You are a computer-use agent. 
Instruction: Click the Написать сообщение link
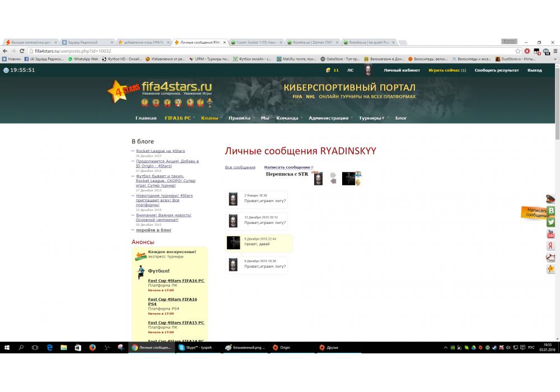[287, 167]
